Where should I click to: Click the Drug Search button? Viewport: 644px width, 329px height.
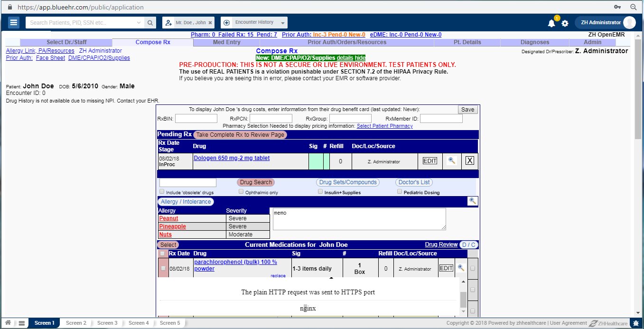[256, 182]
